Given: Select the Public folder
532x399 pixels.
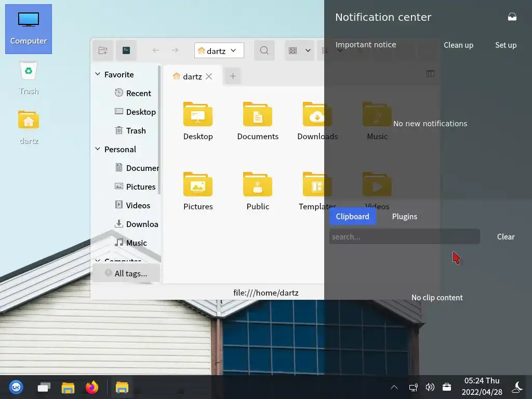Looking at the screenshot, I should pos(258,191).
